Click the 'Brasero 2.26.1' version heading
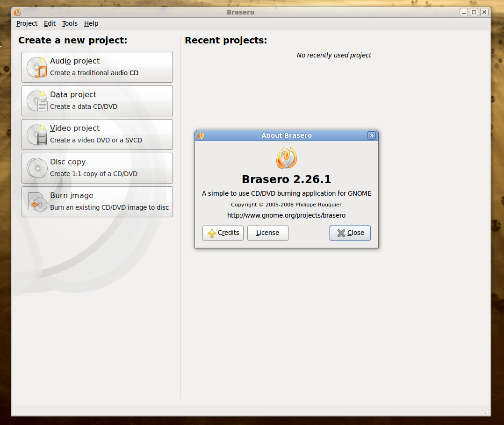 [287, 179]
